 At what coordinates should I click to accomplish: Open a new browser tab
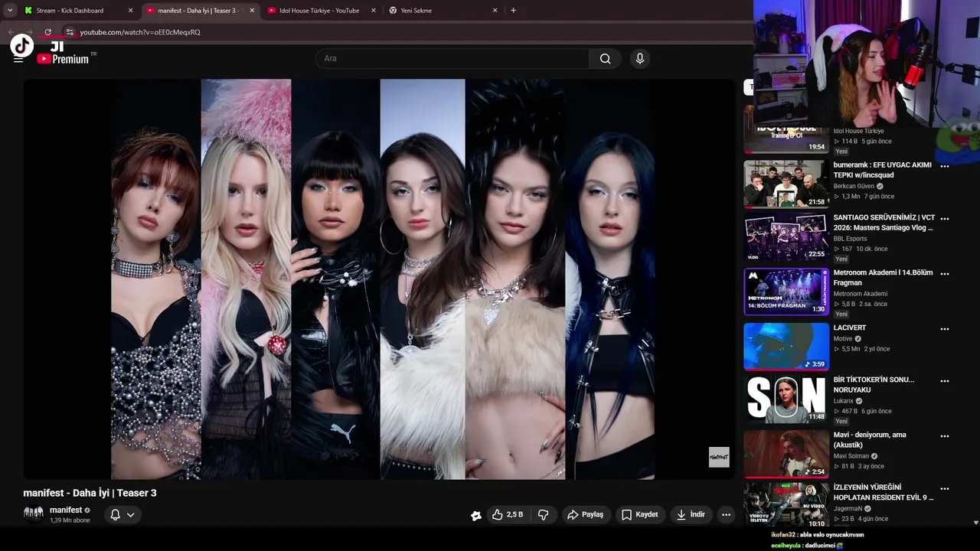point(513,11)
